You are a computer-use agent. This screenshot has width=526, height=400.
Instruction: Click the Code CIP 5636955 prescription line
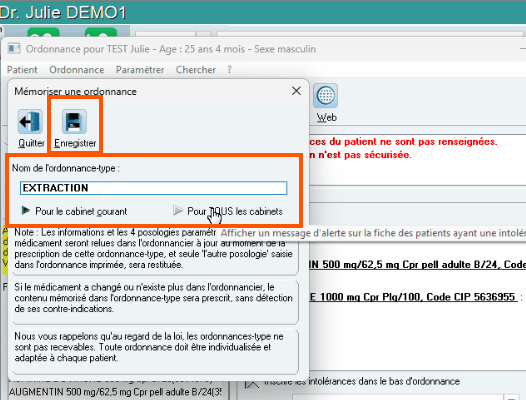coord(415,297)
